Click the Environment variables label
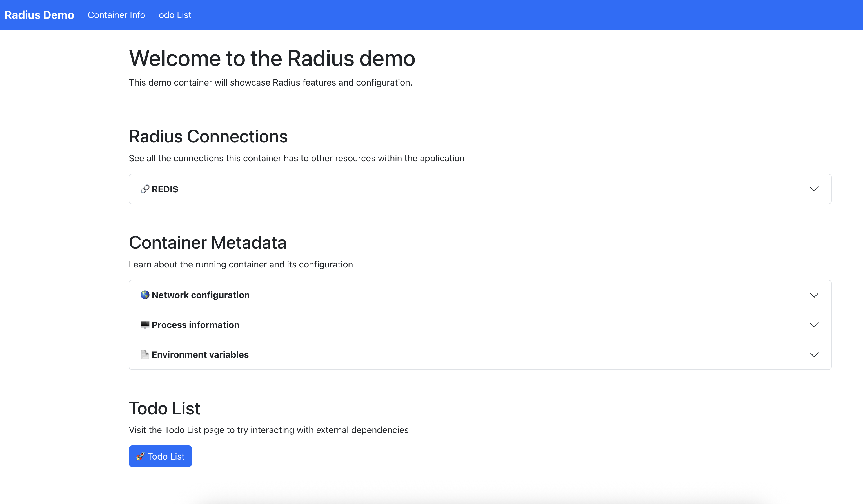Viewport: 863px width, 504px height. [x=200, y=355]
